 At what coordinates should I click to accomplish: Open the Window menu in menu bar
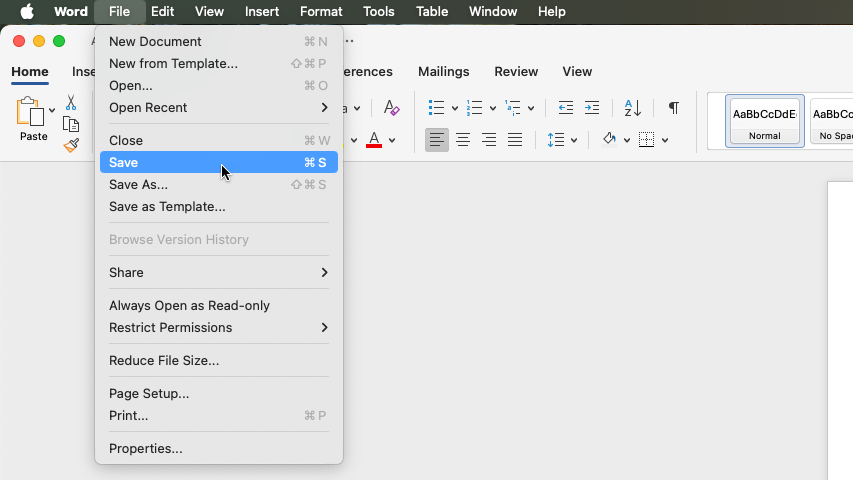click(493, 11)
